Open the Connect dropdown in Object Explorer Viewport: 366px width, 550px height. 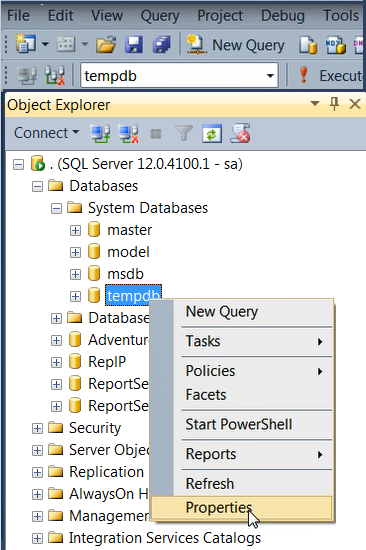[46, 133]
